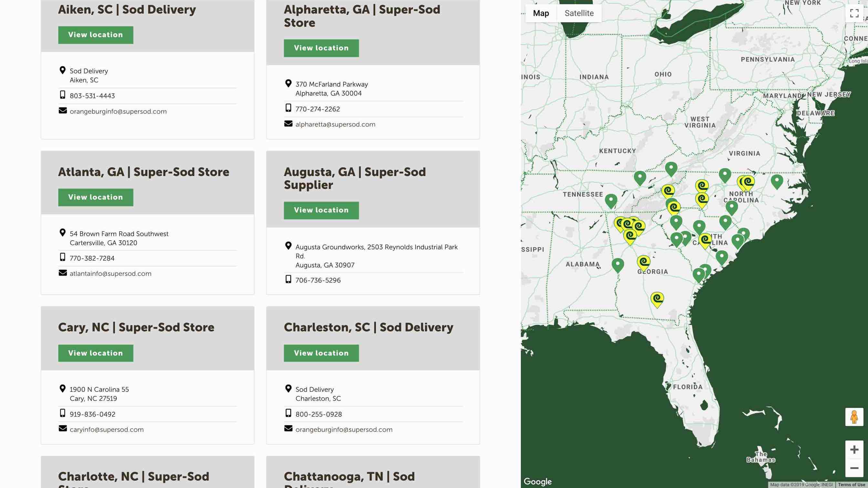Call the Atlanta number 770-382-7284

[92, 258]
